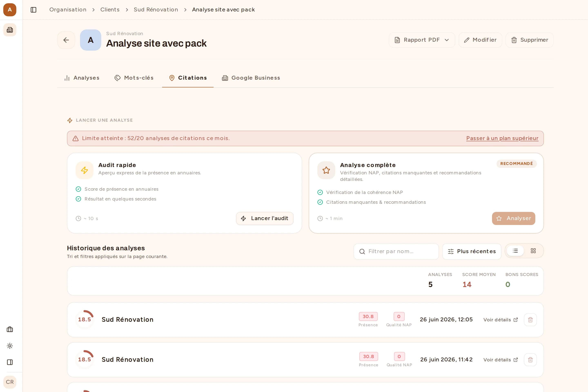This screenshot has height=392, width=588.
Task: Click Lancer l'audit button
Action: pos(265,218)
